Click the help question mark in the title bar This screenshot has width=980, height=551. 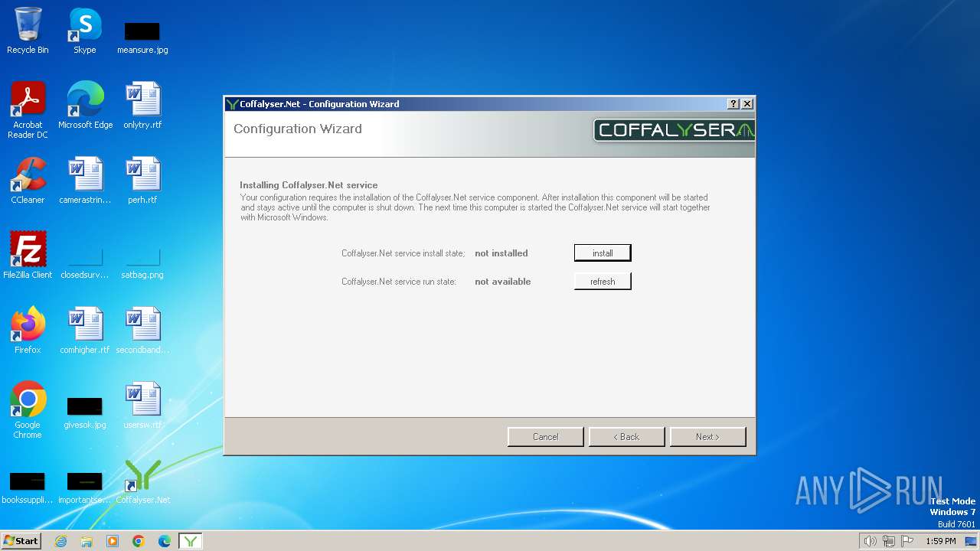coord(733,104)
